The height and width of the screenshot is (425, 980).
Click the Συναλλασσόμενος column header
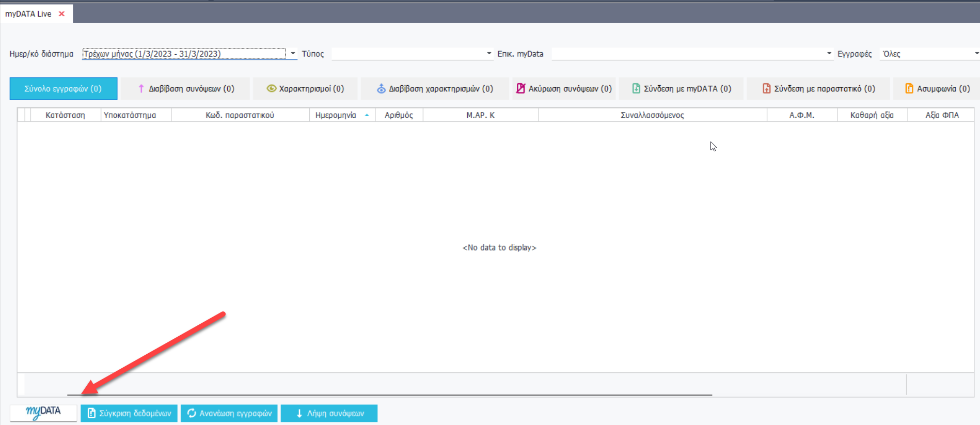pos(652,115)
